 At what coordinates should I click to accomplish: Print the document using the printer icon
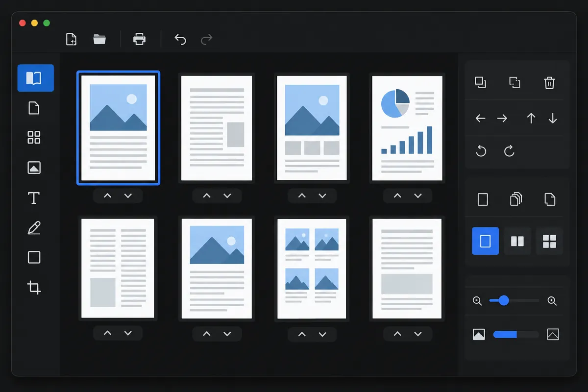click(x=140, y=39)
